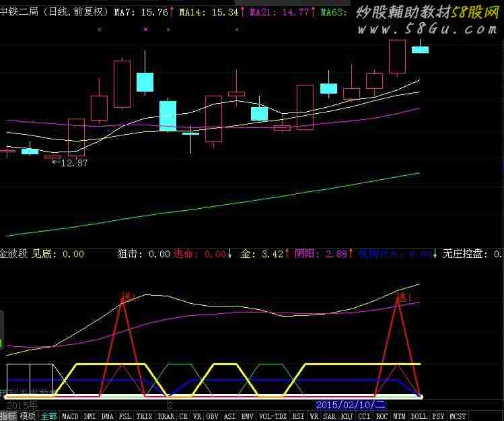504x421 pixels.
Task: Select the CCI indicator tab
Action: pos(365,416)
